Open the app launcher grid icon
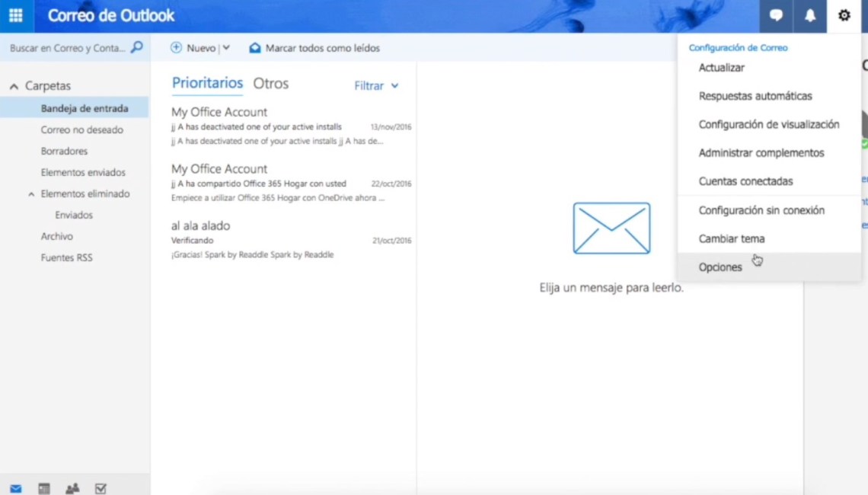 click(x=16, y=16)
